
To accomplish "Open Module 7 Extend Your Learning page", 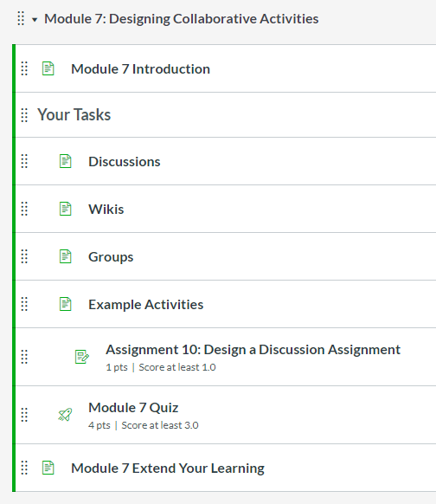I will tap(168, 468).
